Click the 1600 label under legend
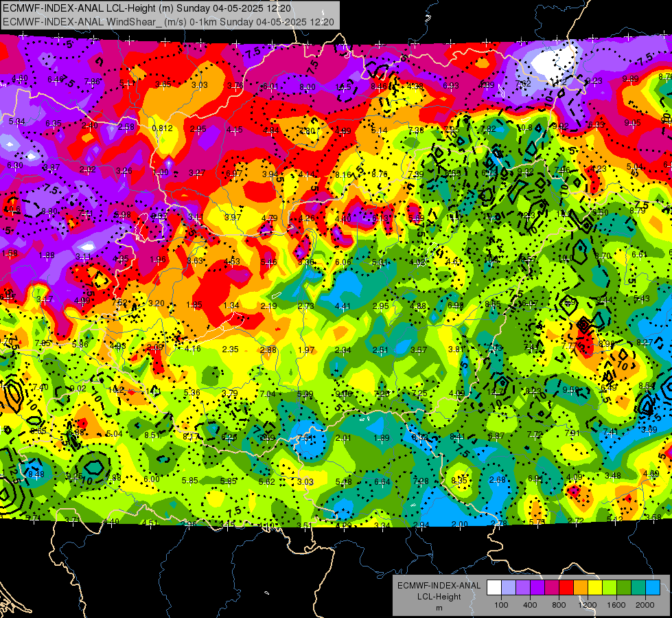The height and width of the screenshot is (618, 672). 616,605
